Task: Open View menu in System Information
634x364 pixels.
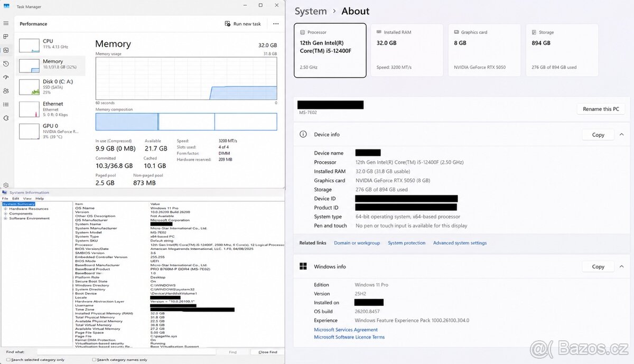Action: (x=27, y=199)
